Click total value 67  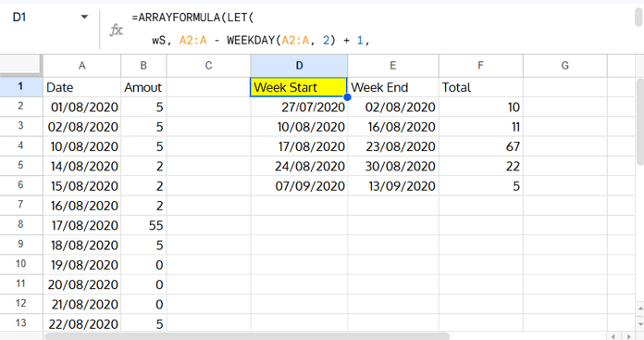point(480,146)
